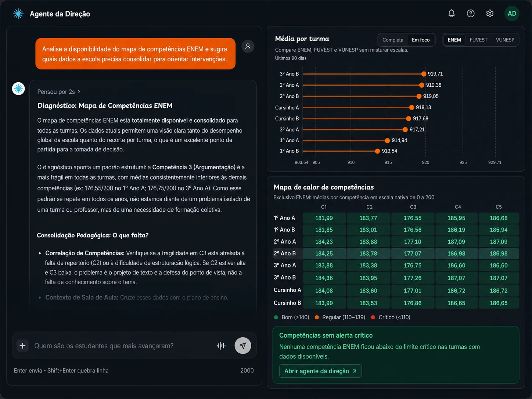Open the notifications bell
Viewport: 532px width, 399px height.
pyautogui.click(x=452, y=14)
